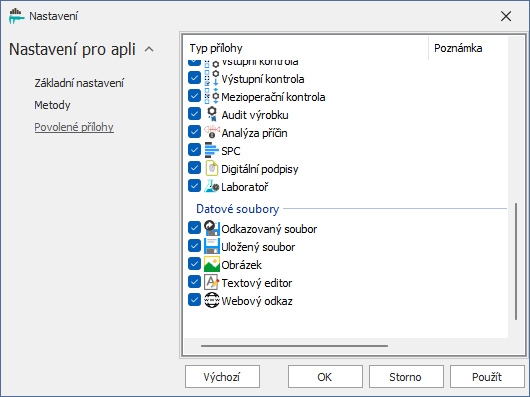Open Základní nastavení page
This screenshot has height=397, width=530.
(x=79, y=83)
